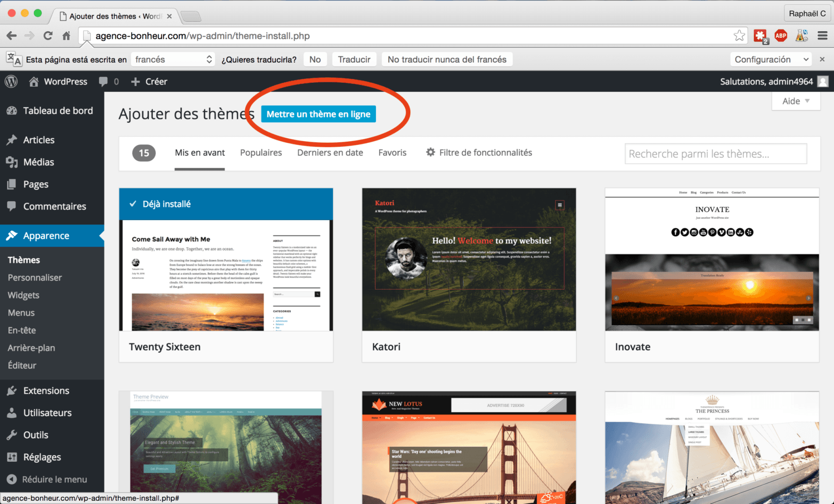The width and height of the screenshot is (834, 504).
Task: Bookmark this page with the star icon
Action: point(739,36)
